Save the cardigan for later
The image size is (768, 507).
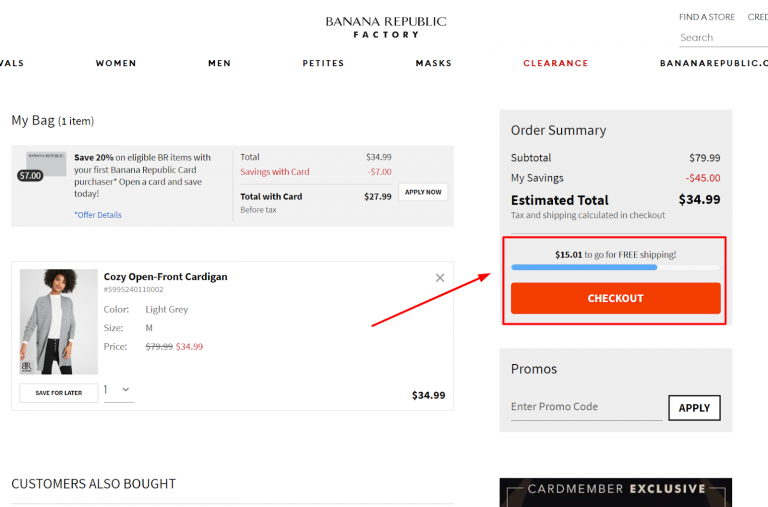(59, 393)
